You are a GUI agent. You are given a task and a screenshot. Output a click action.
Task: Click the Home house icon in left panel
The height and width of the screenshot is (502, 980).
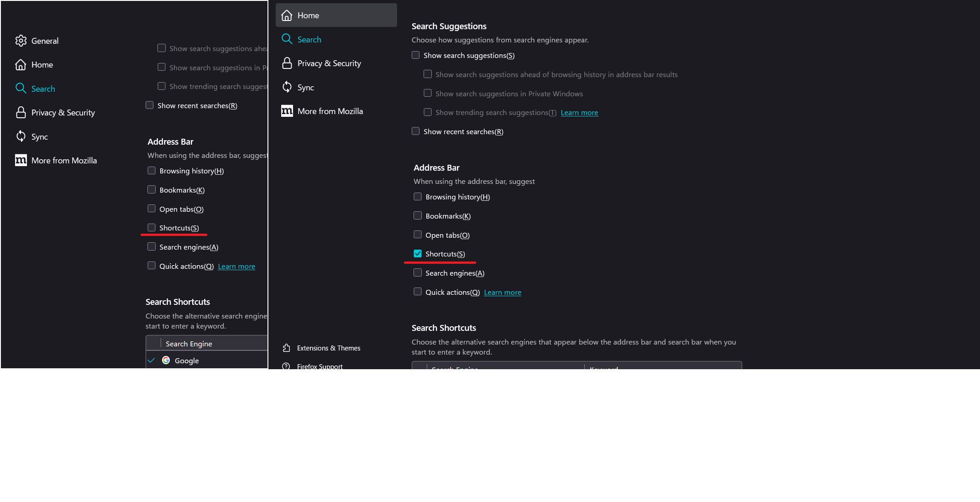click(21, 65)
